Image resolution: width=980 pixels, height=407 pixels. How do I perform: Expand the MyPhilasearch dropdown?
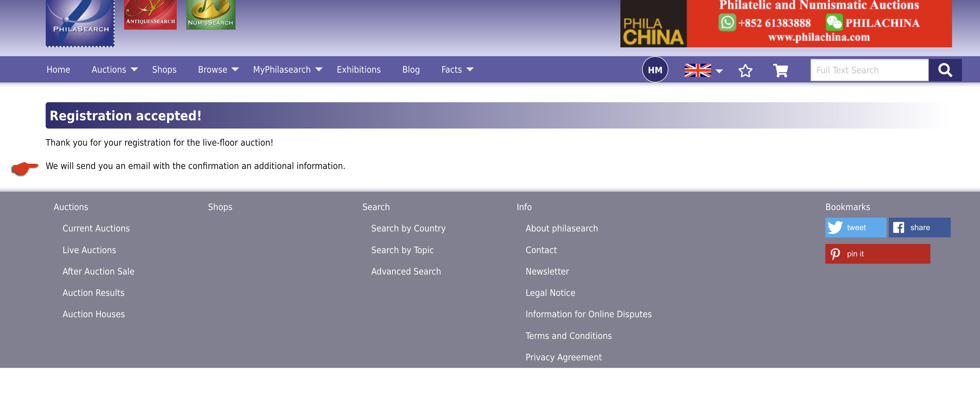pyautogui.click(x=287, y=70)
